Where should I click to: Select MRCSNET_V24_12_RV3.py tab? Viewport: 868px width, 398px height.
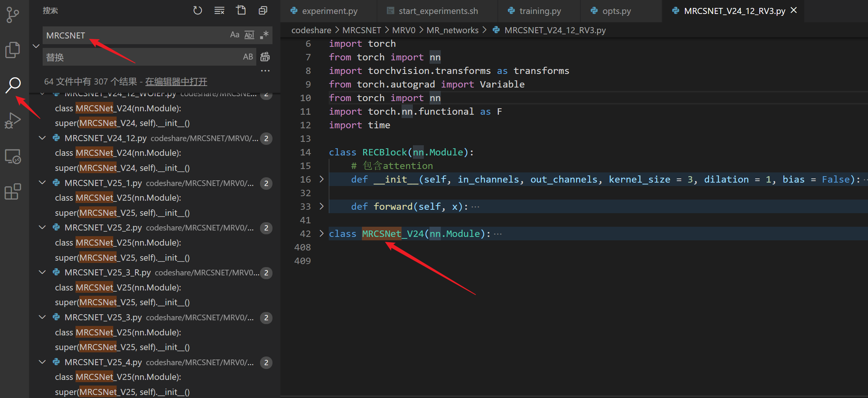coord(734,11)
